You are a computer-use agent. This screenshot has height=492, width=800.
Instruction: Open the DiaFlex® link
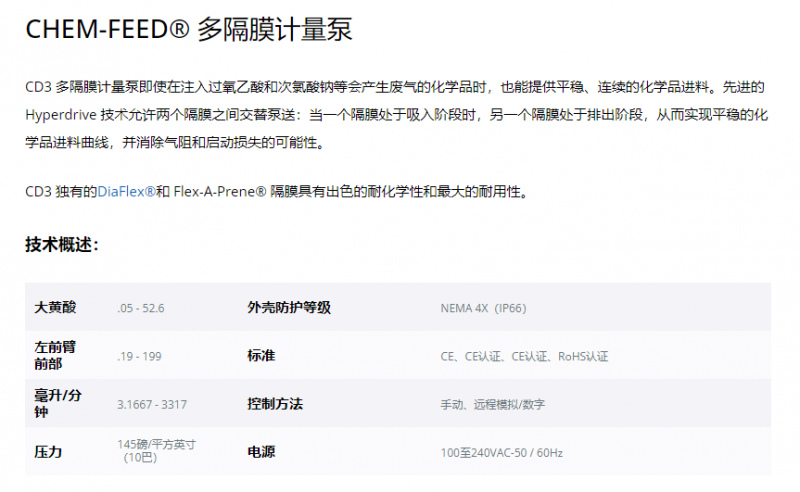126,191
